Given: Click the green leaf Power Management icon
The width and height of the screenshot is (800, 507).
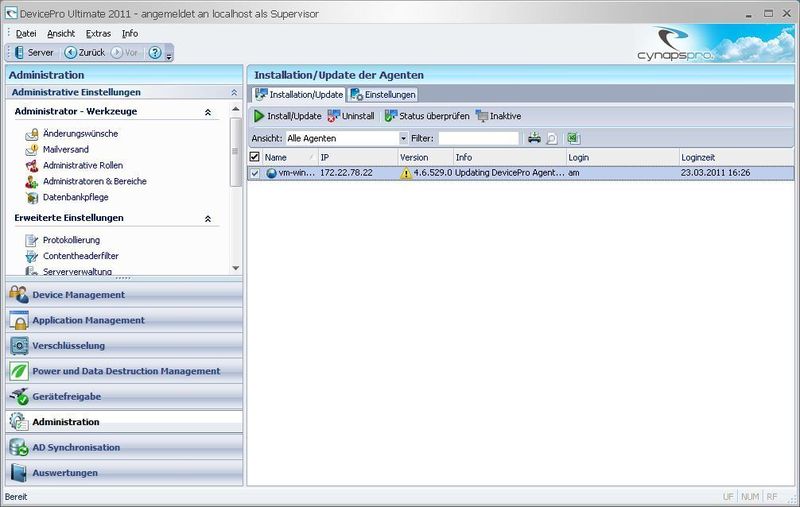Looking at the screenshot, I should coord(19,371).
